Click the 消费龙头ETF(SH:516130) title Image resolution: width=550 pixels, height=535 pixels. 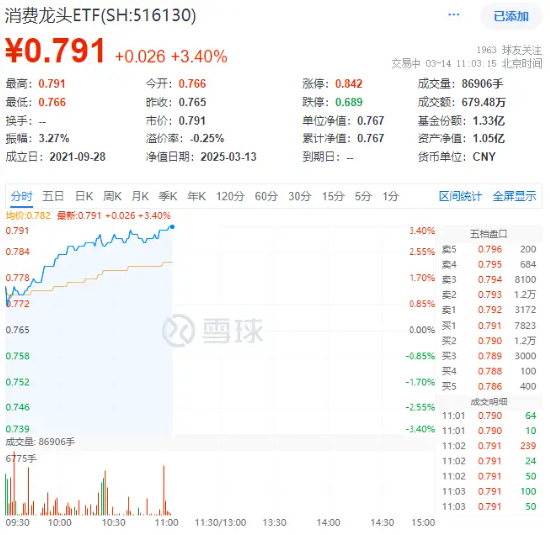coord(100,16)
